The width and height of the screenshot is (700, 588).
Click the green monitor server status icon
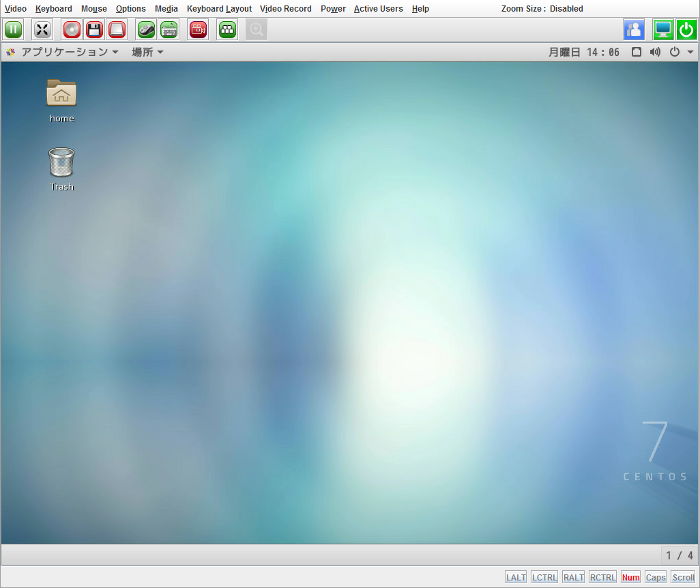pyautogui.click(x=663, y=30)
